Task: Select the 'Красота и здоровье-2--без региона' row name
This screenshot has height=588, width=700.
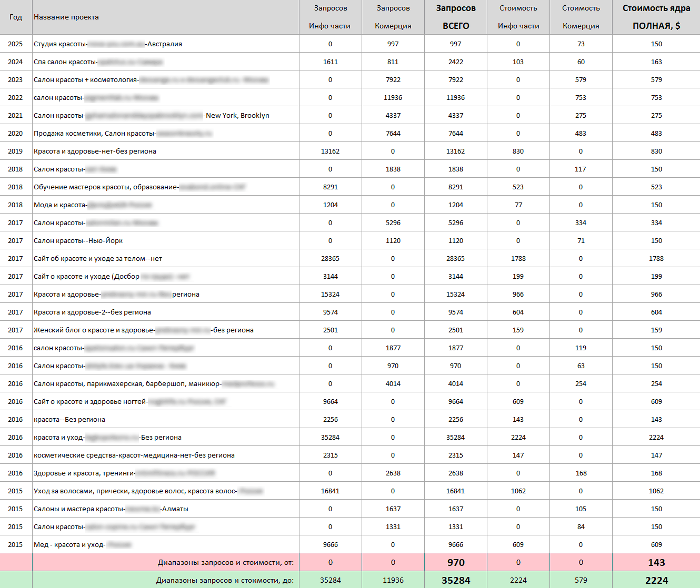Action: [92, 312]
